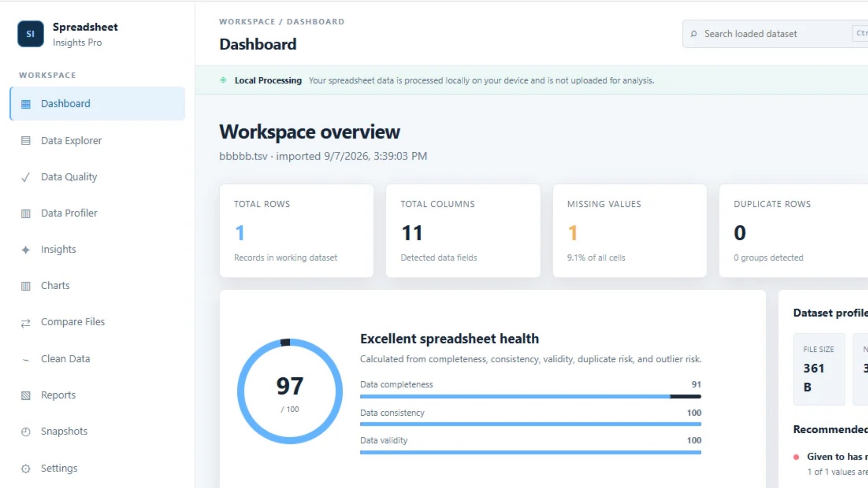
Task: Click the Data consistency progress bar
Action: pyautogui.click(x=530, y=424)
